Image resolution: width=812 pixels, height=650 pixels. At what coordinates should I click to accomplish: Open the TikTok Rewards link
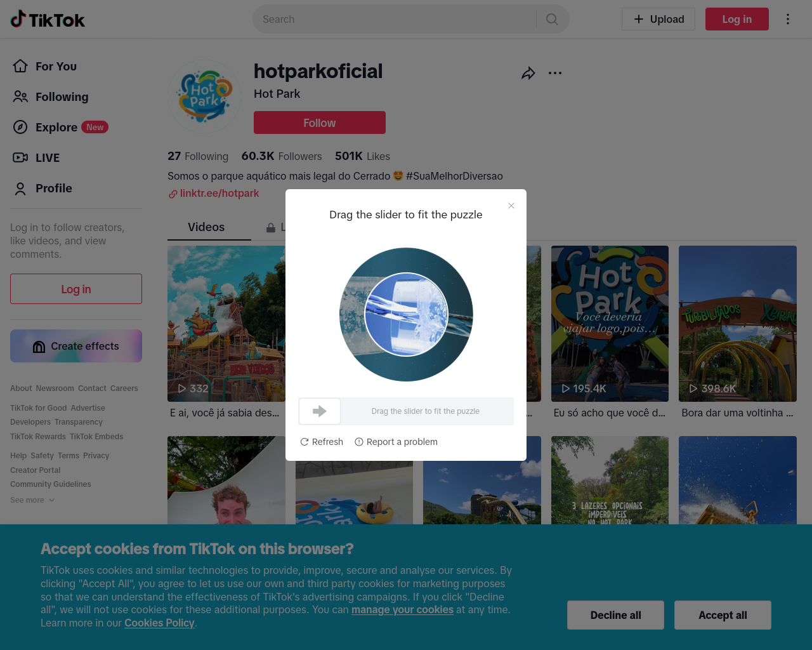point(38,437)
